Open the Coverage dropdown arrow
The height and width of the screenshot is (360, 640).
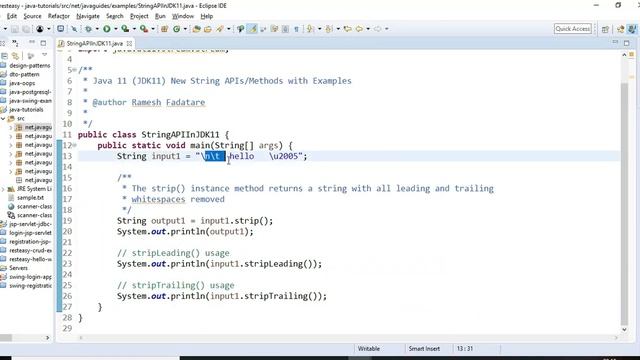134,29
